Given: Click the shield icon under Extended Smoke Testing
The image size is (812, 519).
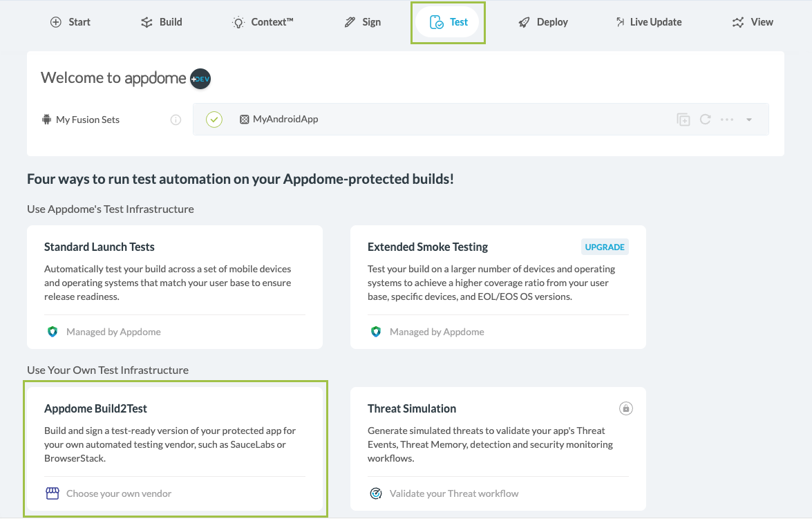Looking at the screenshot, I should 376,332.
